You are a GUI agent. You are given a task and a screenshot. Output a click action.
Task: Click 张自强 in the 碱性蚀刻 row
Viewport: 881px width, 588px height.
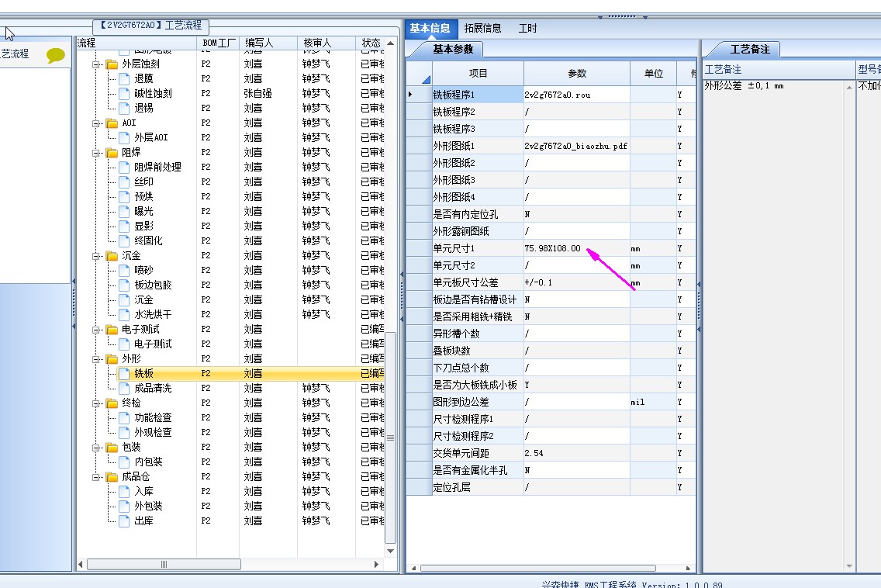258,93
